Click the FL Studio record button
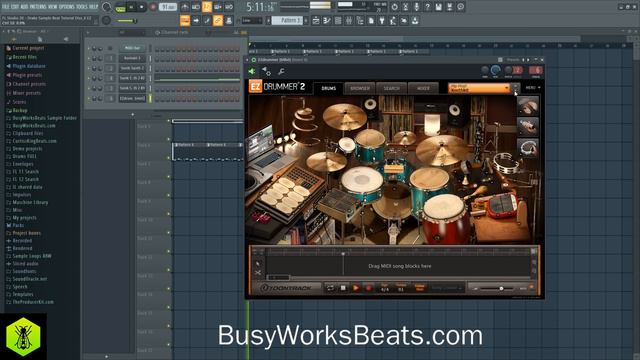Image resolution: width=640 pixels, height=360 pixels. [x=153, y=7]
